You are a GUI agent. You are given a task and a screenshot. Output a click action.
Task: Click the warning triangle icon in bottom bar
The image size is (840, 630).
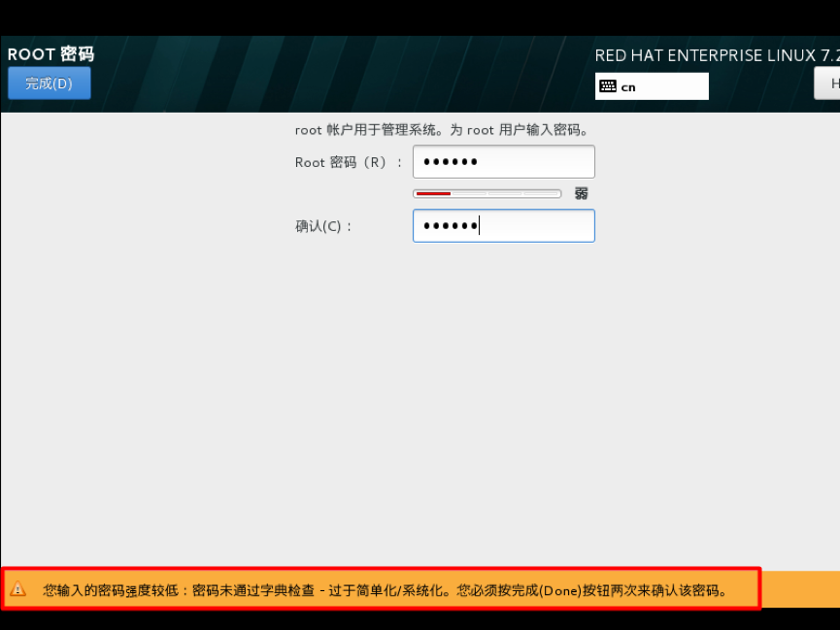[x=17, y=589]
